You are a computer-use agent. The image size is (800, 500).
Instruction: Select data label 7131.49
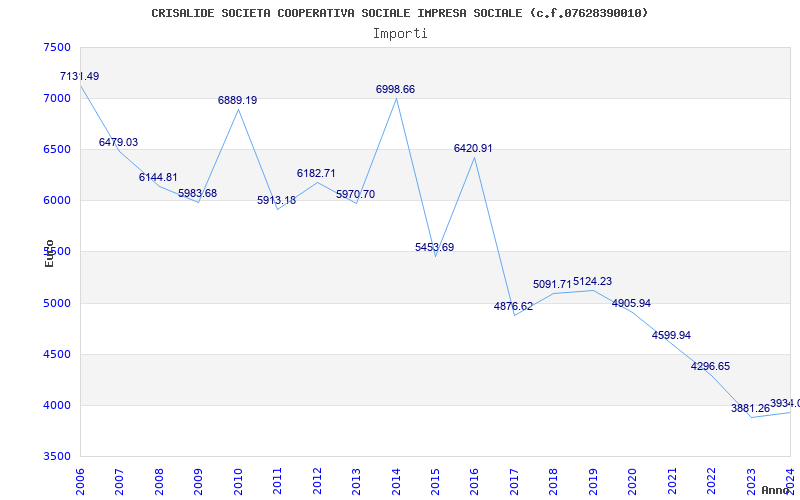(x=80, y=77)
